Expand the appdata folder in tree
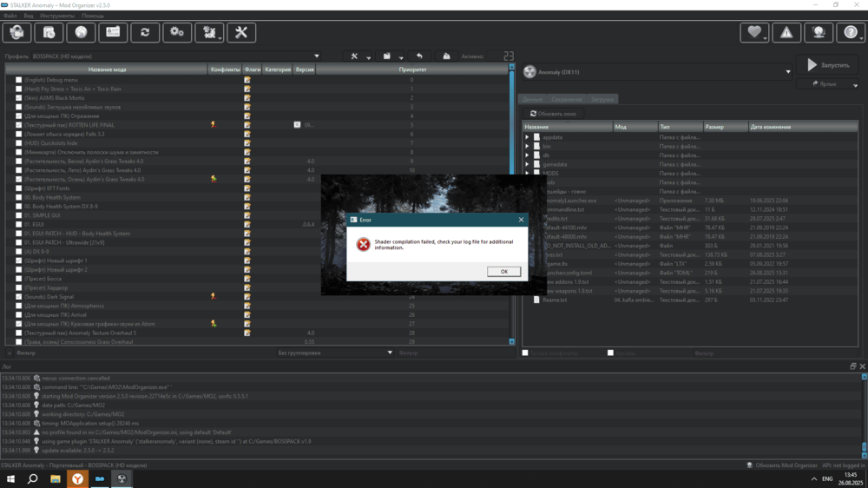The height and width of the screenshot is (488, 868). 527,137
